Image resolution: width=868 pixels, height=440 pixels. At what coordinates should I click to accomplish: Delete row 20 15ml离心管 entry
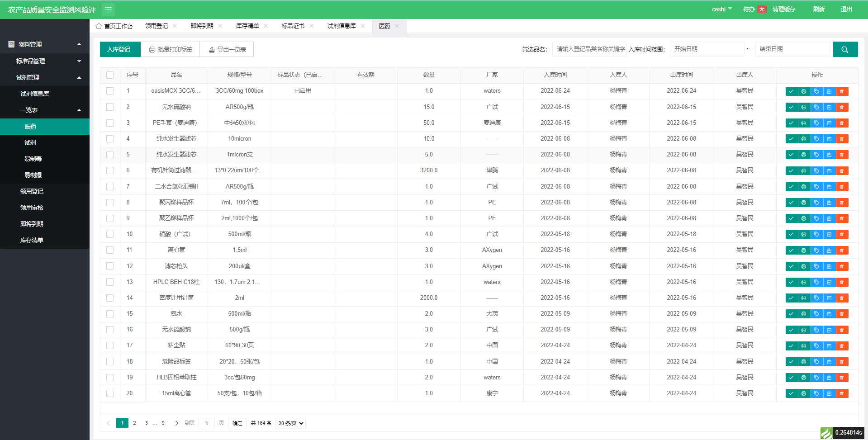coord(842,393)
